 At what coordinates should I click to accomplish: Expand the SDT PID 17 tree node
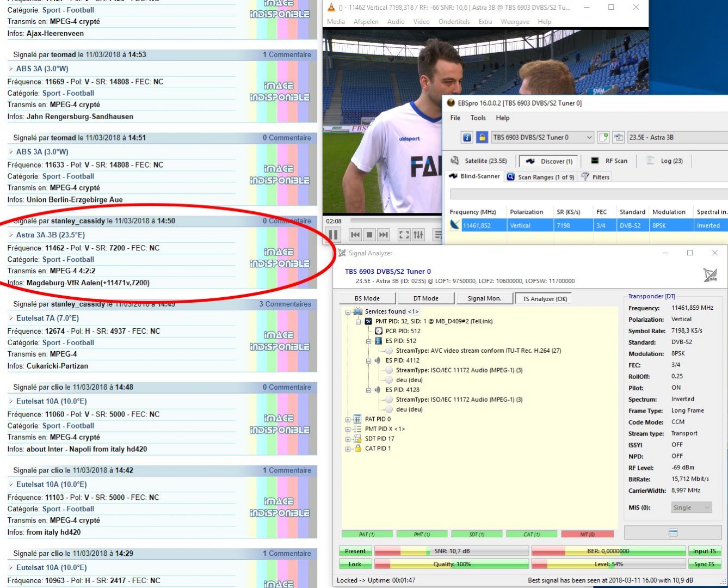348,438
